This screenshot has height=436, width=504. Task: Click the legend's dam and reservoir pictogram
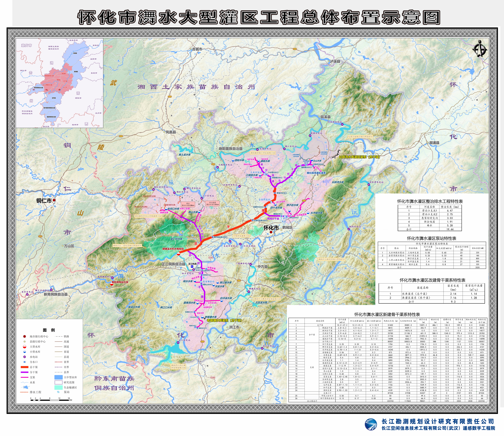coord(26,387)
